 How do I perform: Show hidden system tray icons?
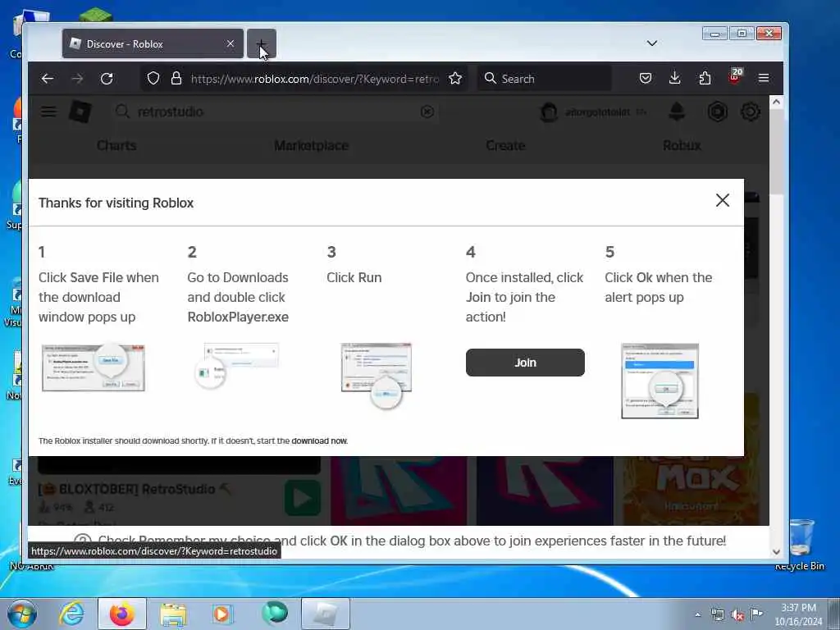click(697, 614)
